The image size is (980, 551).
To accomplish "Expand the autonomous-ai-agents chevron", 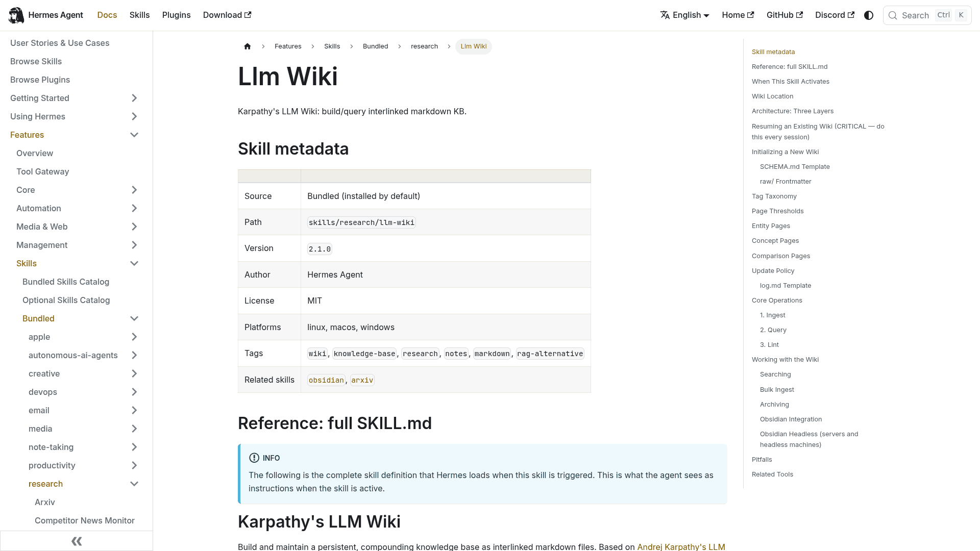I will click(134, 355).
